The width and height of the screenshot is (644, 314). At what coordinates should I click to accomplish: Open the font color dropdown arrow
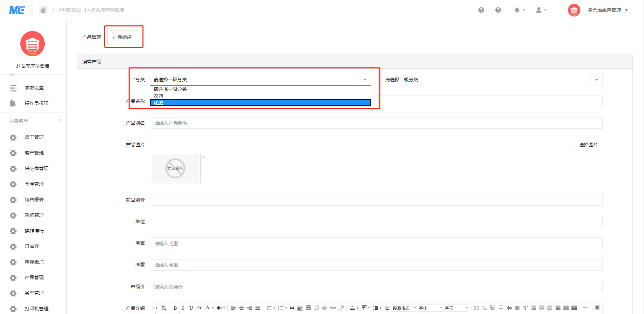click(213, 308)
